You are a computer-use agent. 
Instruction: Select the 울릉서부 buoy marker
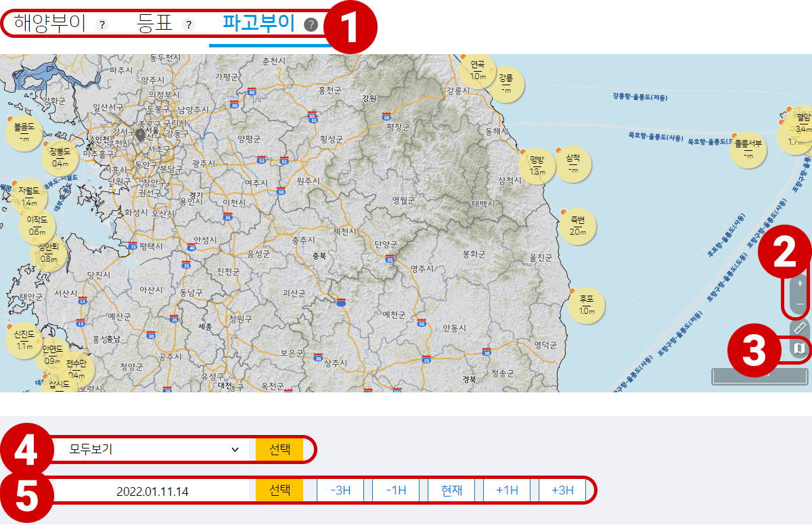748,149
